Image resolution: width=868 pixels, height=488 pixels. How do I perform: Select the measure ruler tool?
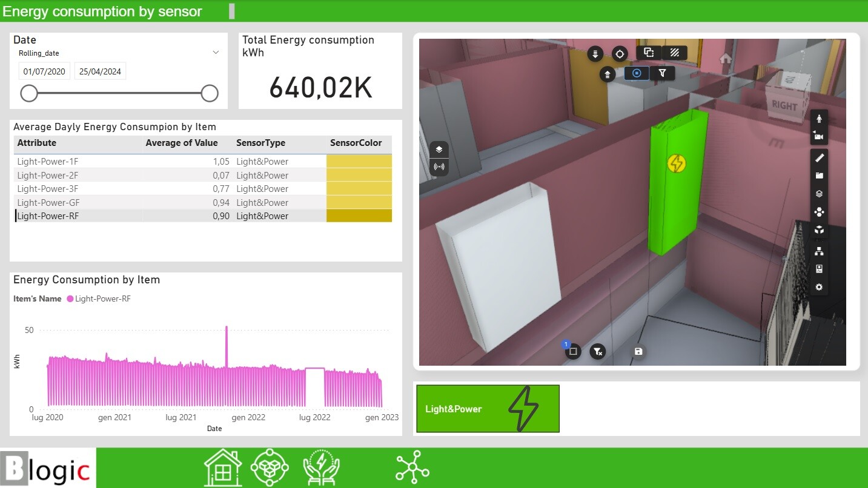pos(819,158)
